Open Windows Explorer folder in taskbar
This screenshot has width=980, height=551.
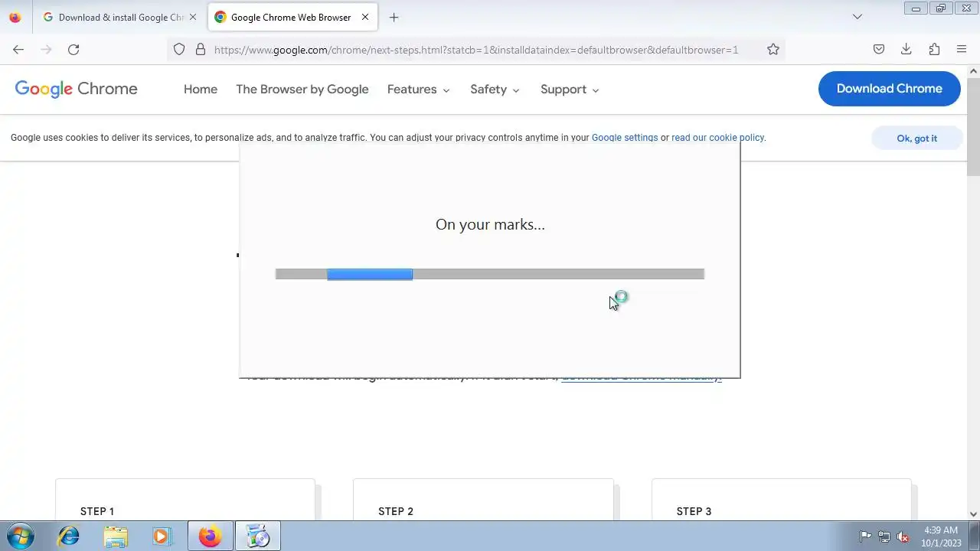coord(116,536)
